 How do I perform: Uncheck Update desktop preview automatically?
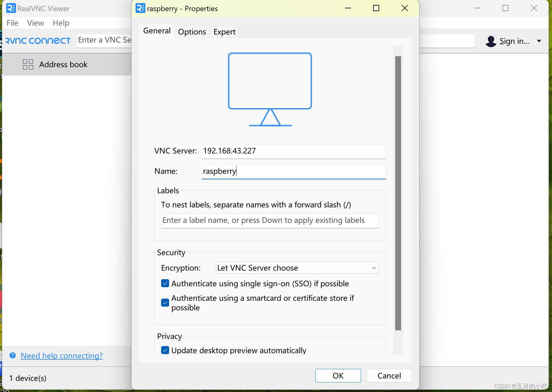click(x=165, y=350)
